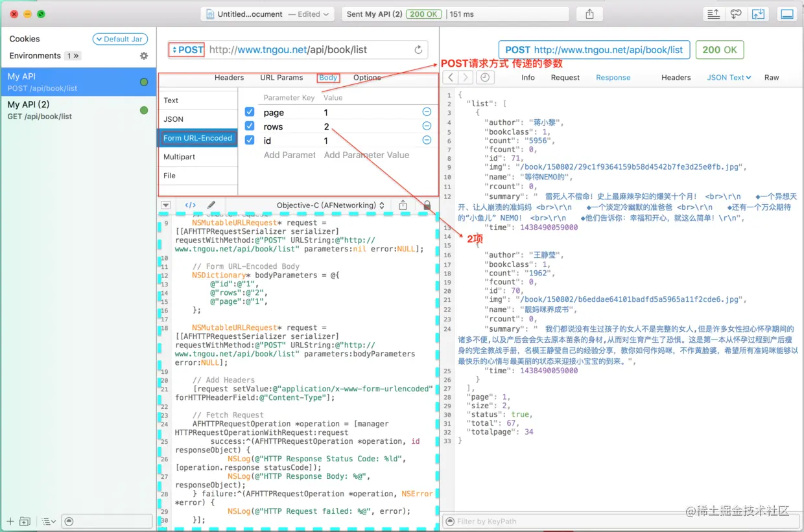Click the Cookies label in sidebar
This screenshot has height=532, width=804.
25,39
